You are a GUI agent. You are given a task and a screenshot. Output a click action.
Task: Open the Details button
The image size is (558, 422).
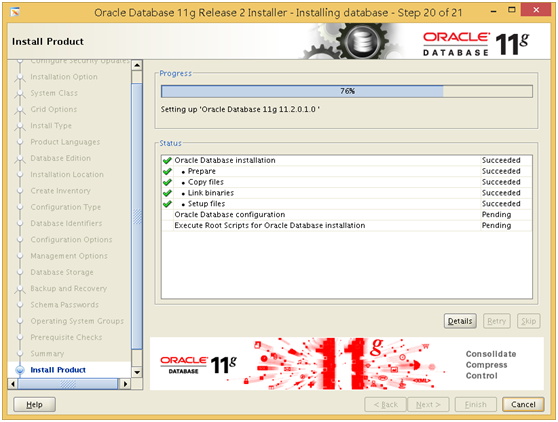(x=460, y=321)
